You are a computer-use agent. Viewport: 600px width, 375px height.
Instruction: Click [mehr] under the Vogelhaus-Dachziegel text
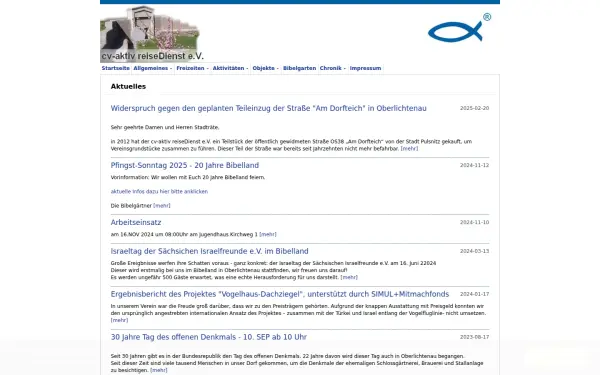pyautogui.click(x=119, y=320)
